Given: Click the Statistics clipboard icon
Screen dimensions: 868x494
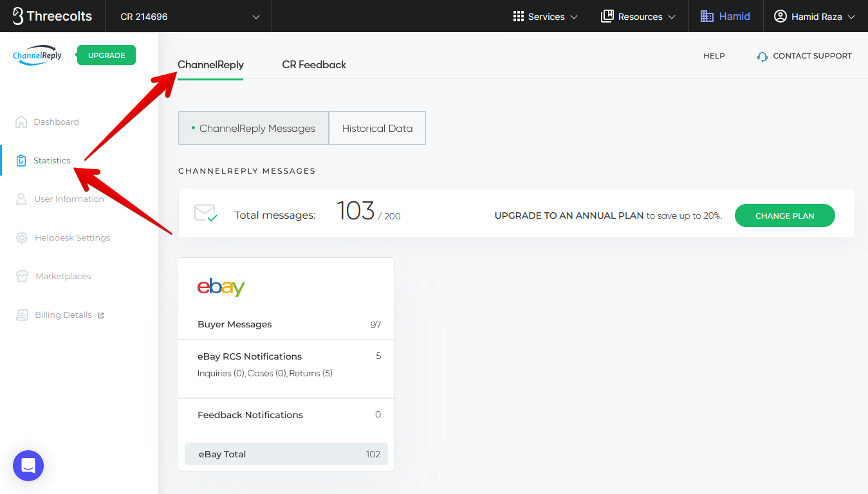Looking at the screenshot, I should point(21,160).
